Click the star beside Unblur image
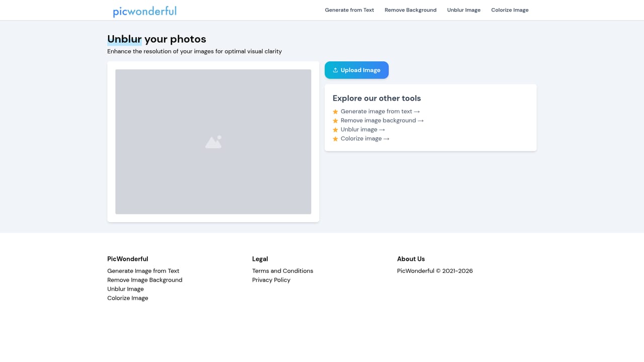 click(335, 130)
